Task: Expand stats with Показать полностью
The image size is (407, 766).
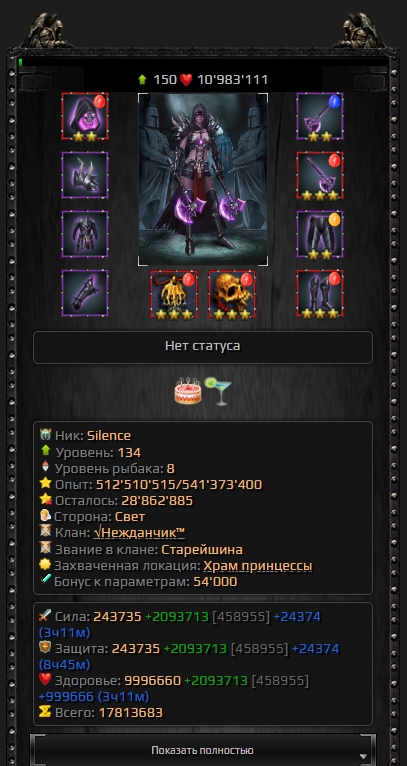Action: click(202, 750)
